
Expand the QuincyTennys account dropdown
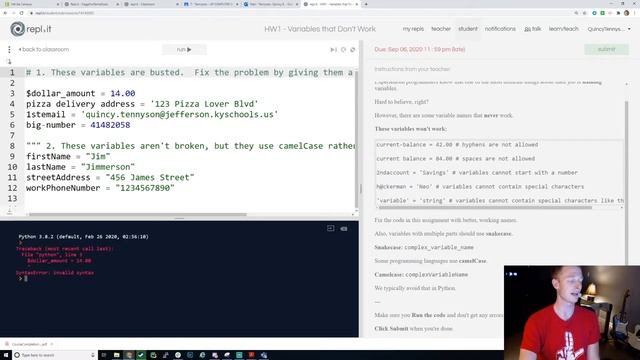tap(609, 29)
